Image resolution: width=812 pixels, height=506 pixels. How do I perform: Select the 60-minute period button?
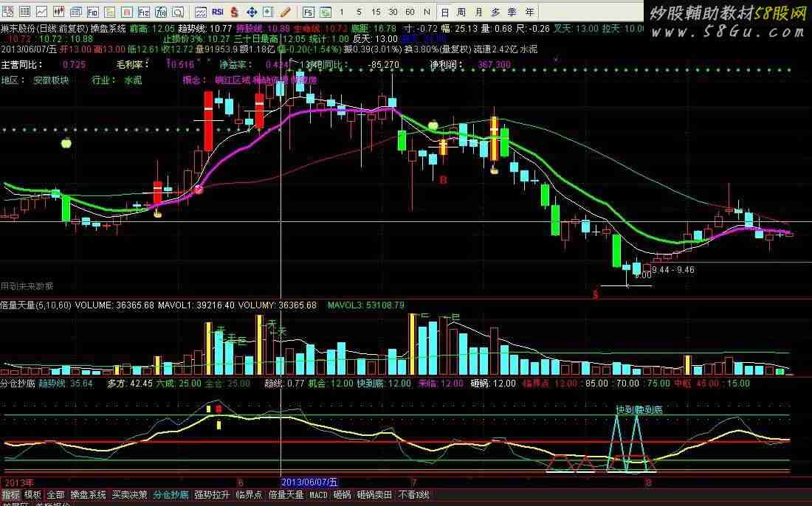click(410, 11)
